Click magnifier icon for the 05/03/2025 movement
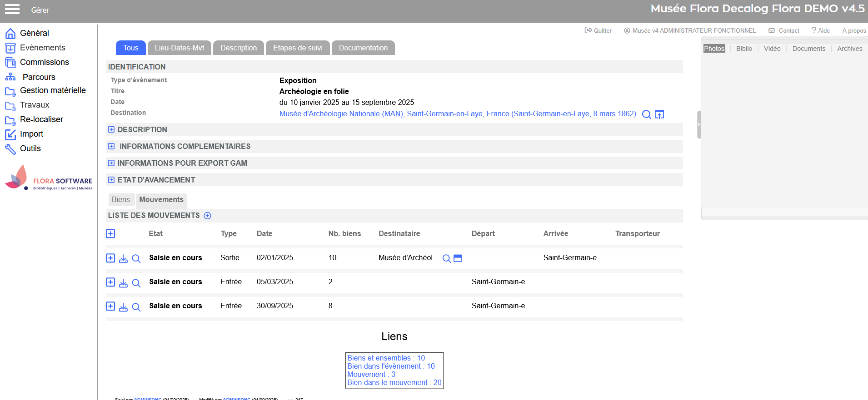The height and width of the screenshot is (400, 868). 136,282
